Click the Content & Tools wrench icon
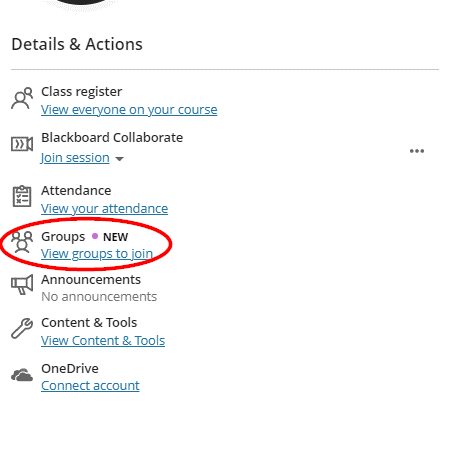The height and width of the screenshot is (468, 460). pyautogui.click(x=22, y=328)
